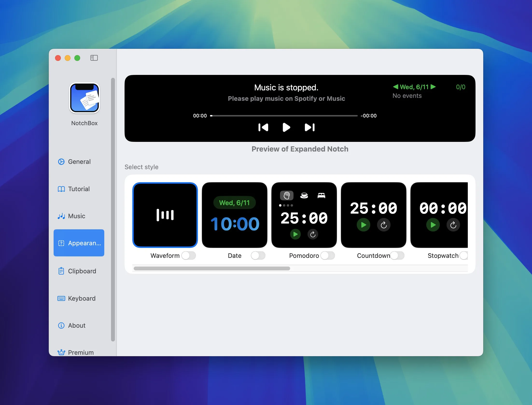The height and width of the screenshot is (405, 532).
Task: Click the coffee break icon in Pomodoro preview
Action: point(304,195)
